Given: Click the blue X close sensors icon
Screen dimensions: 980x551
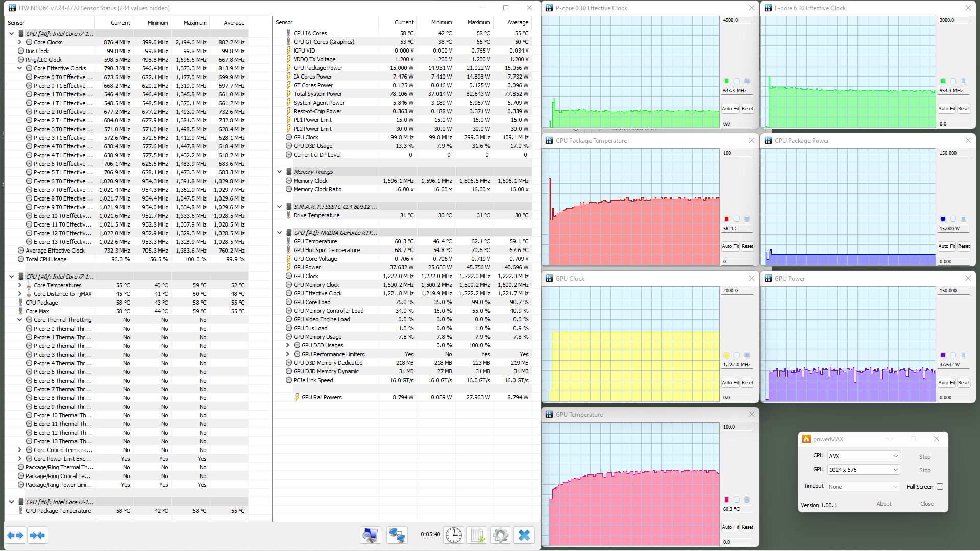Looking at the screenshot, I should (524, 535).
